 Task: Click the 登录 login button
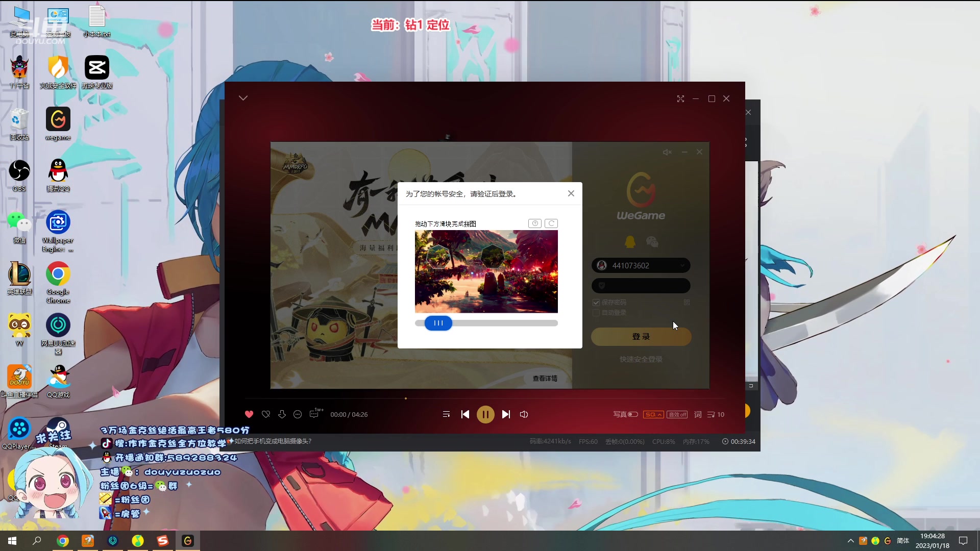641,337
